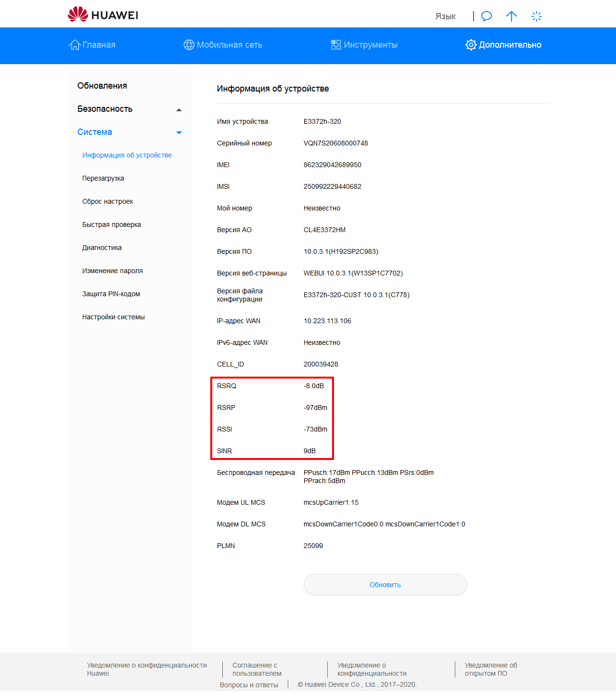Go to Диагностика page
Viewport: 616px width, 695px height.
102,248
